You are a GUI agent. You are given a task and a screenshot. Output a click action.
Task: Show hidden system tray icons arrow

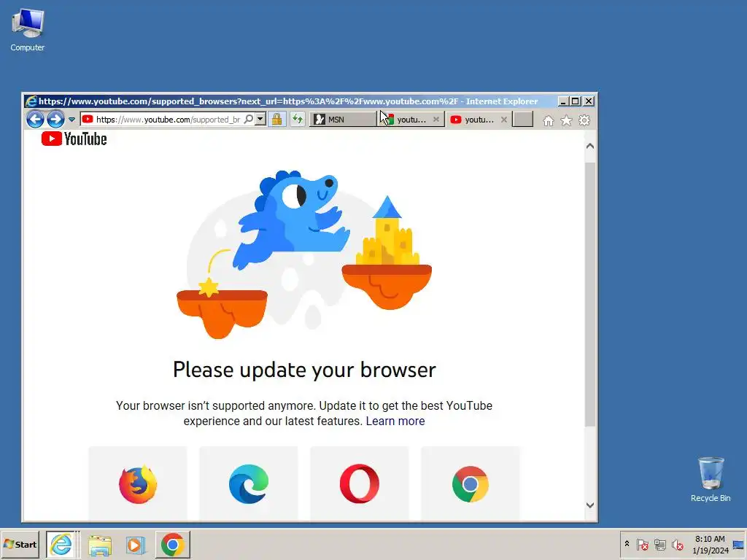point(627,544)
